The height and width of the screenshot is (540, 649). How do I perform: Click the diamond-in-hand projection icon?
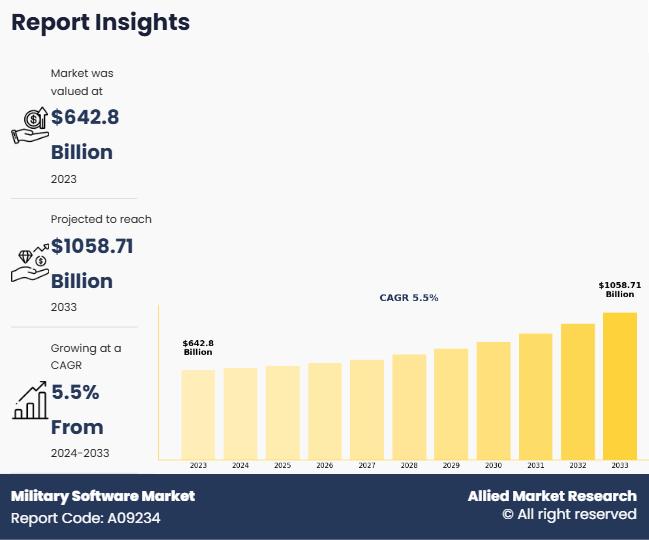[30, 262]
